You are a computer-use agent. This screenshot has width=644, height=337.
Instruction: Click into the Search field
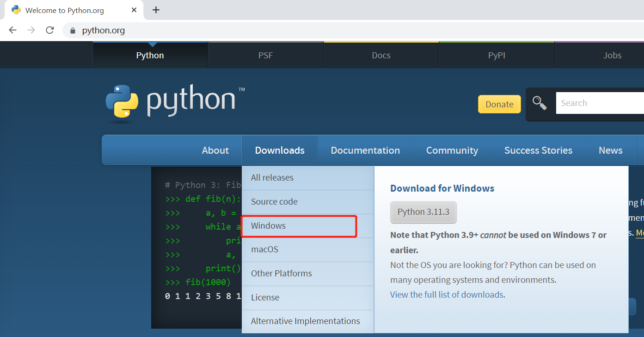(x=600, y=103)
